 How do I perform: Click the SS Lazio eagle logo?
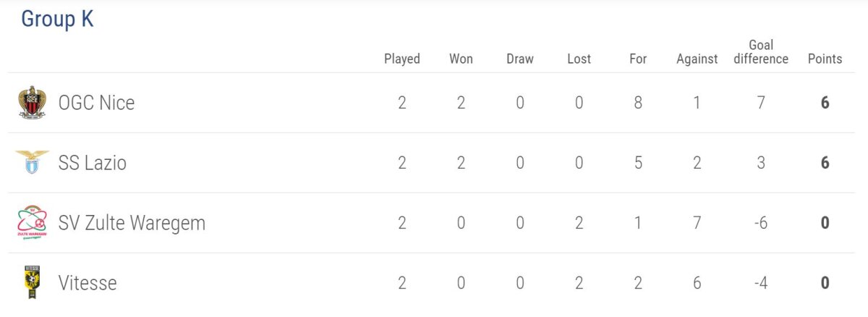coord(32,163)
